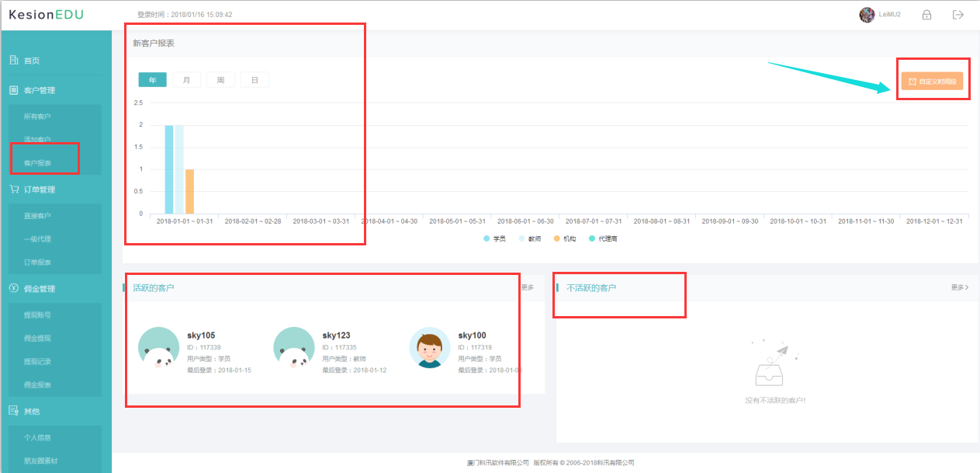The image size is (980, 473).
Task: Toggle 机构 legend item in chart
Action: (x=565, y=238)
